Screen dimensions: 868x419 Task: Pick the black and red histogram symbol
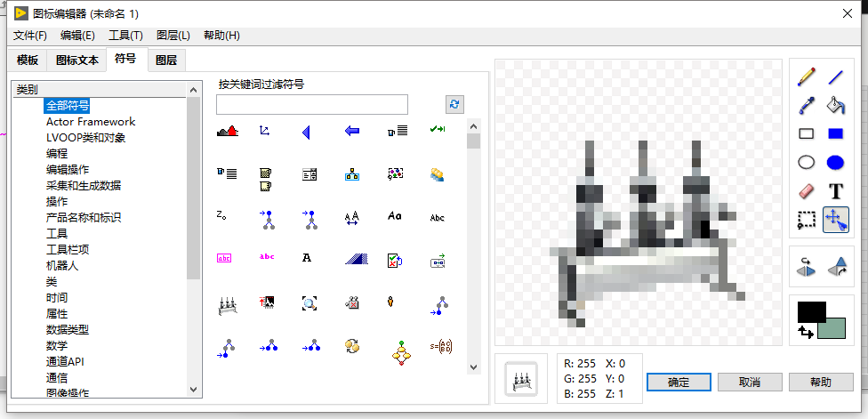tap(227, 131)
